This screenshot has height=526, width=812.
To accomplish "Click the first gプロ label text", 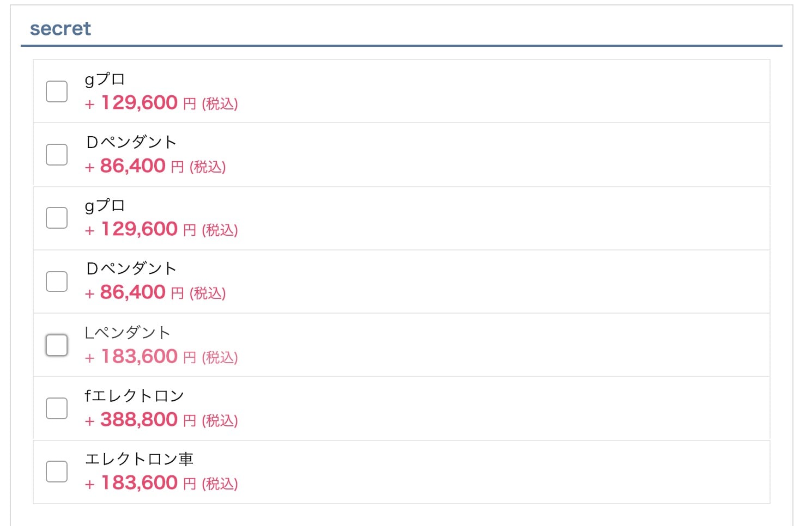I will [x=105, y=79].
